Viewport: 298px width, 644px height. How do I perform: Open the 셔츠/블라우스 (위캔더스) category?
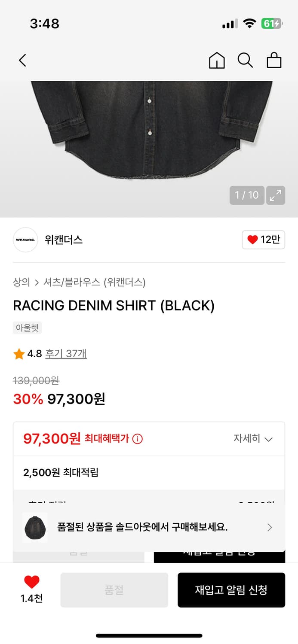pyautogui.click(x=95, y=283)
